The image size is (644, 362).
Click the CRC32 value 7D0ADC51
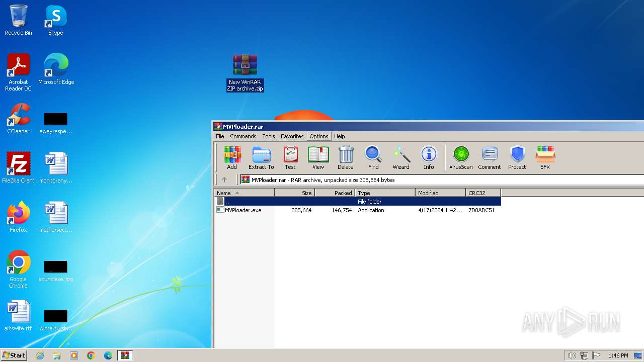point(481,210)
